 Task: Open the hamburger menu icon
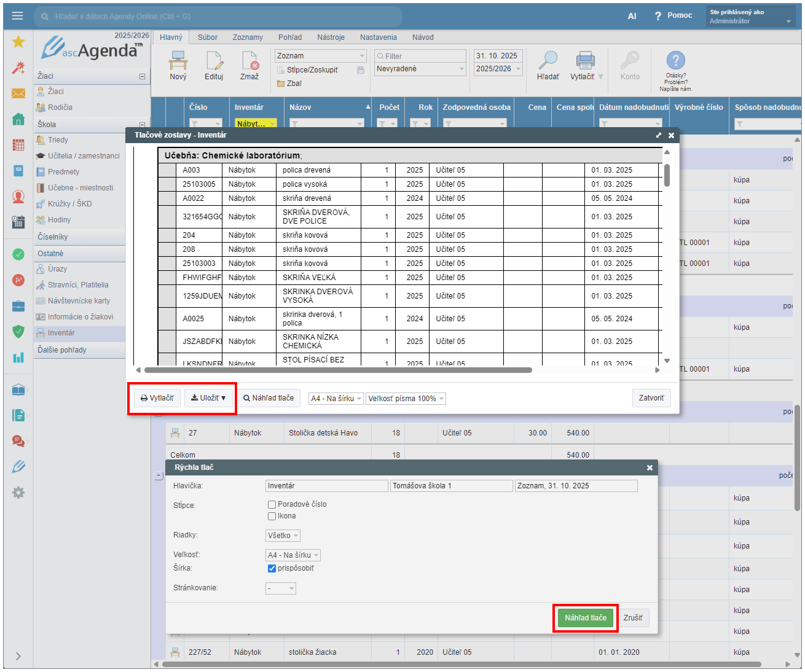point(17,16)
